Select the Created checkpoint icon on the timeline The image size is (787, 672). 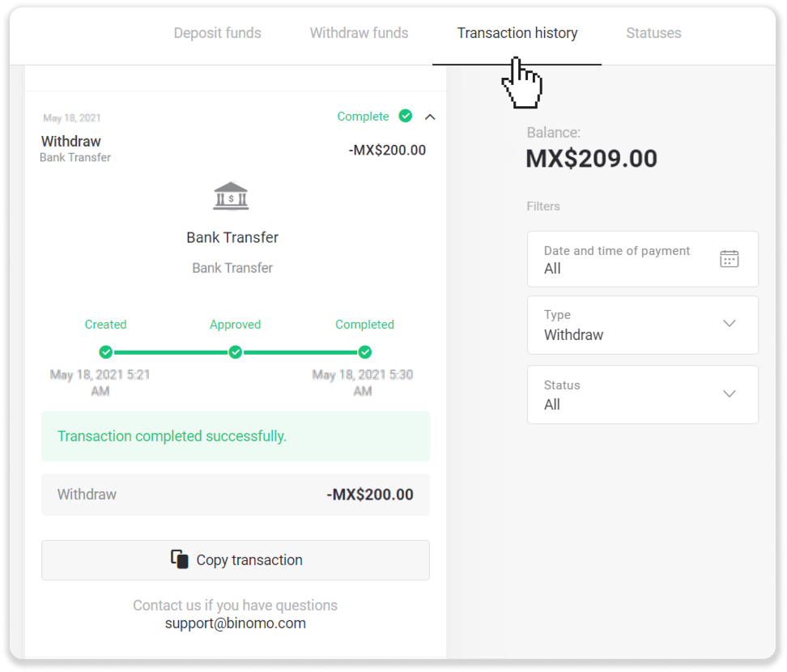pos(105,352)
